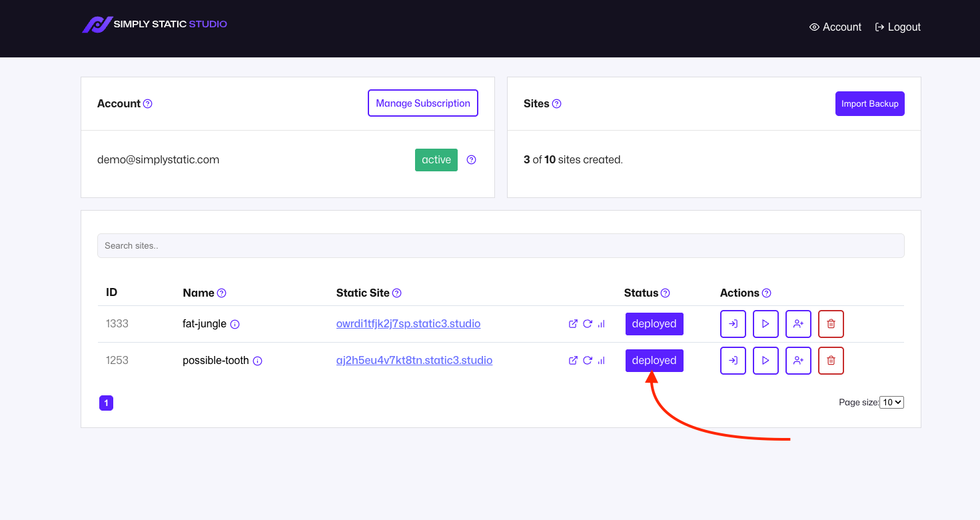
Task: Click the possible-tooth site name
Action: [x=216, y=361]
